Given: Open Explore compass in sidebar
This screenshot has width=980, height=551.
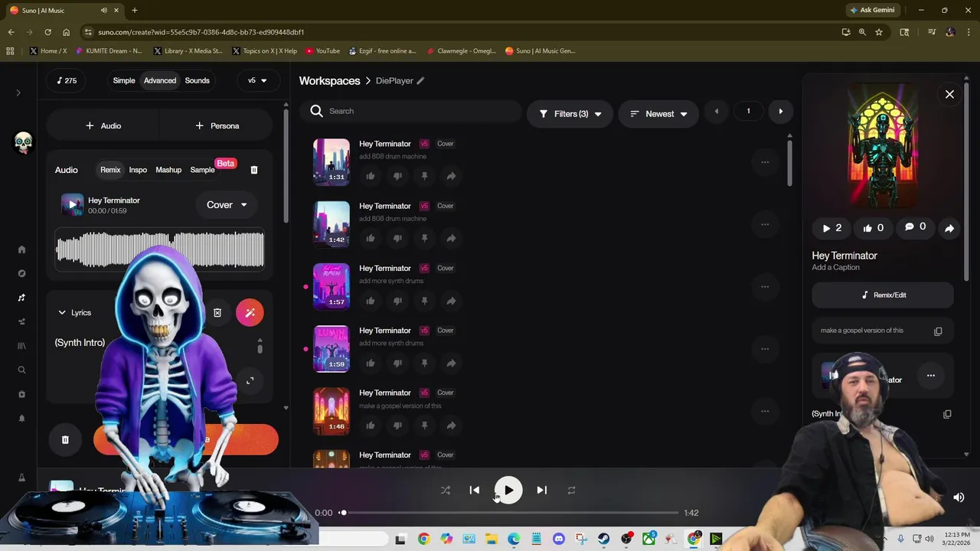Looking at the screenshot, I should tap(21, 273).
